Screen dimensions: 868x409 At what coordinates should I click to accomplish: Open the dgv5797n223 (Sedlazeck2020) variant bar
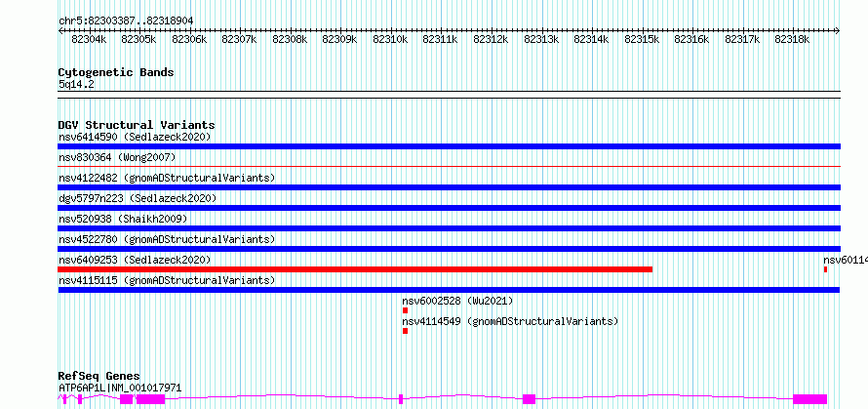coord(449,208)
